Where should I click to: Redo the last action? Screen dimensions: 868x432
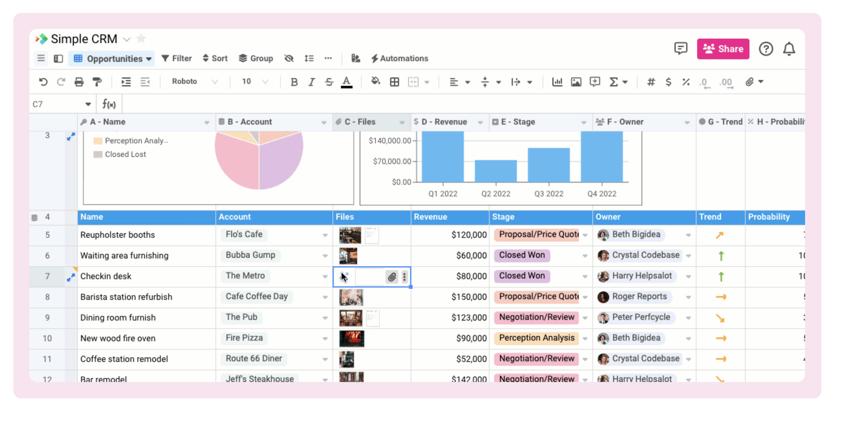coord(61,82)
